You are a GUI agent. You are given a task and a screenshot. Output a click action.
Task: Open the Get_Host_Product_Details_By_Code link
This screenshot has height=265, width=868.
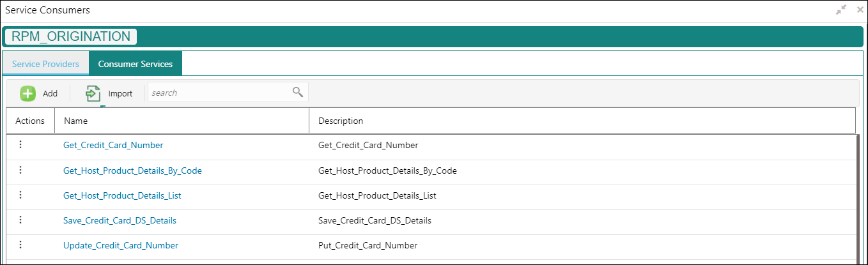coord(132,170)
